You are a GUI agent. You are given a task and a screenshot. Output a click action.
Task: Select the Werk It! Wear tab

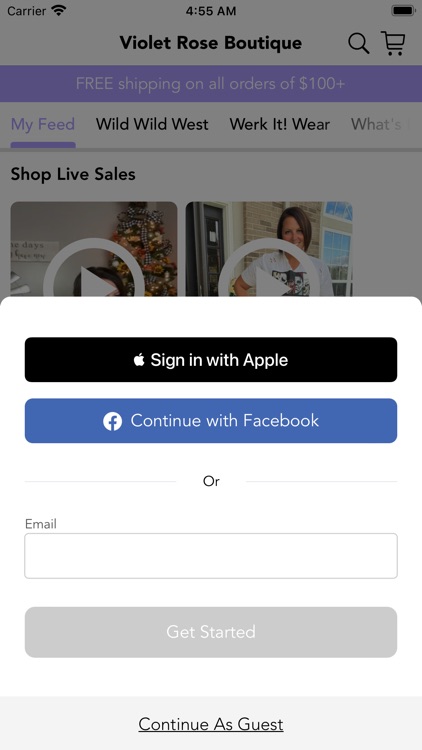[x=279, y=124]
